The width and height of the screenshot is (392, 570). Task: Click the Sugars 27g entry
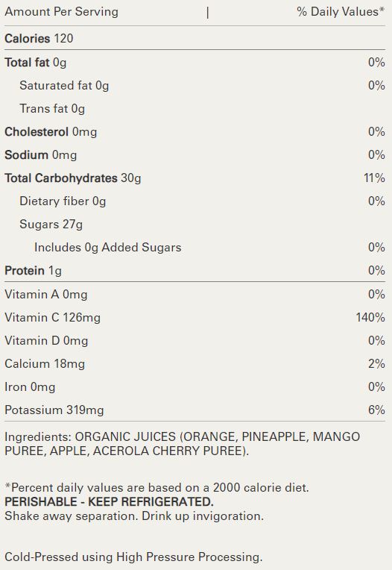(51, 225)
